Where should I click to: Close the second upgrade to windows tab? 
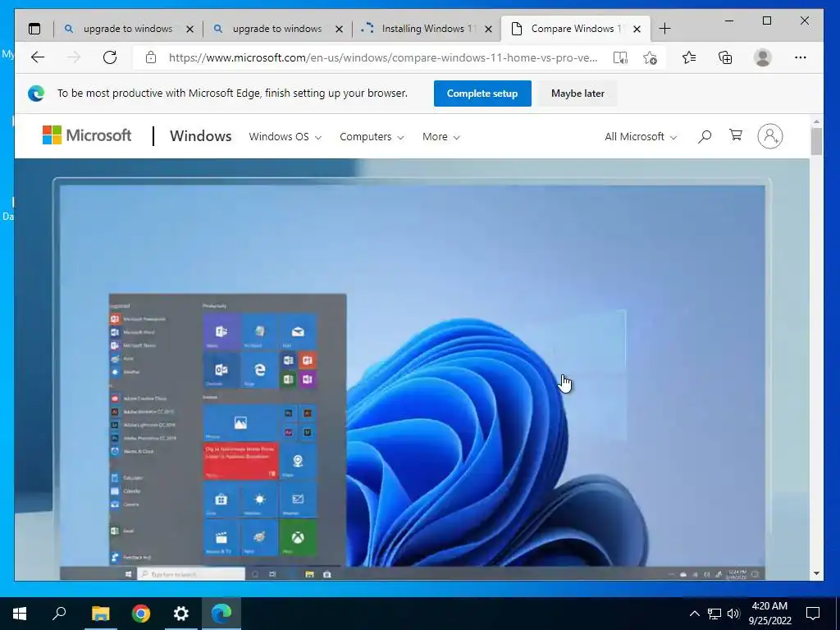339,29
